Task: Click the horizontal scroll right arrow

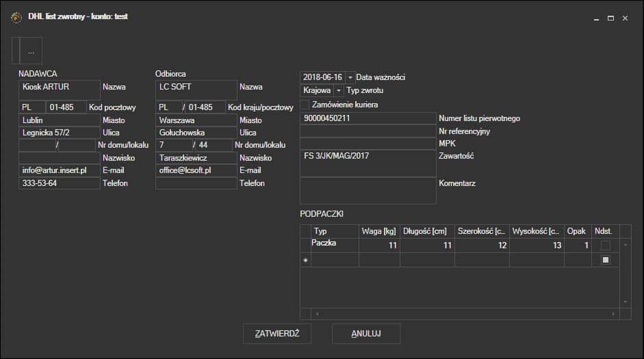Action: (613, 314)
